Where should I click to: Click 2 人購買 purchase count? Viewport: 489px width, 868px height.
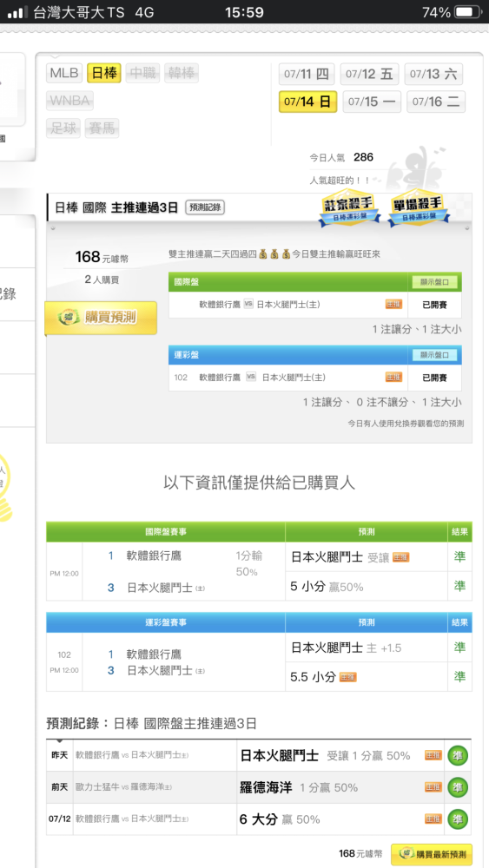[x=102, y=279]
